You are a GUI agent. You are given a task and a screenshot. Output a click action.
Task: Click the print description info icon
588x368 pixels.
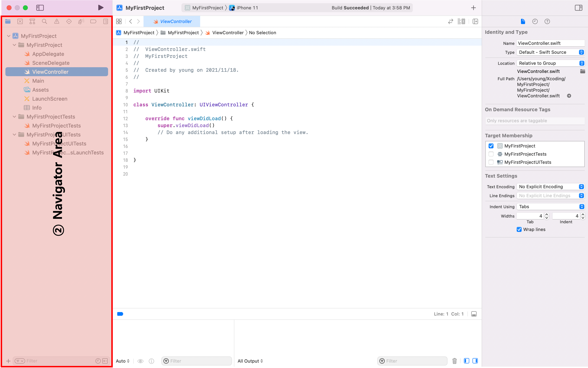coord(151,361)
